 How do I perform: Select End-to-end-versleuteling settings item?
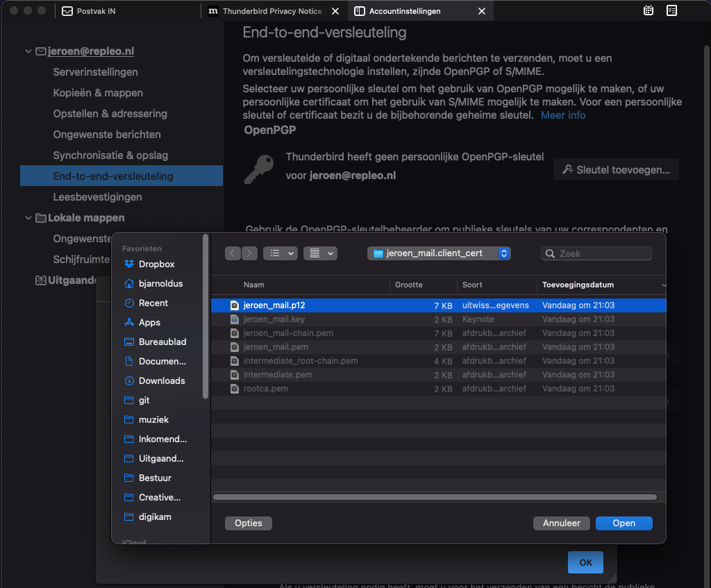pyautogui.click(x=122, y=176)
